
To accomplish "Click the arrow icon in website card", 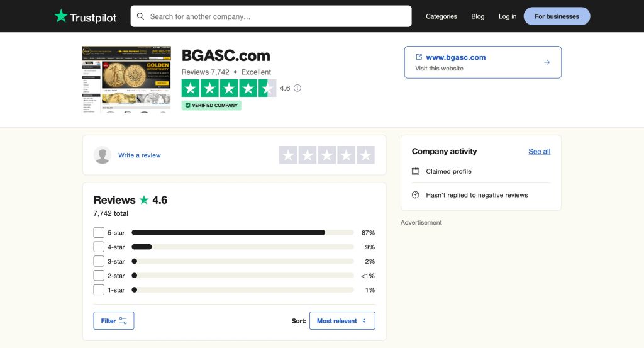I will (x=547, y=62).
